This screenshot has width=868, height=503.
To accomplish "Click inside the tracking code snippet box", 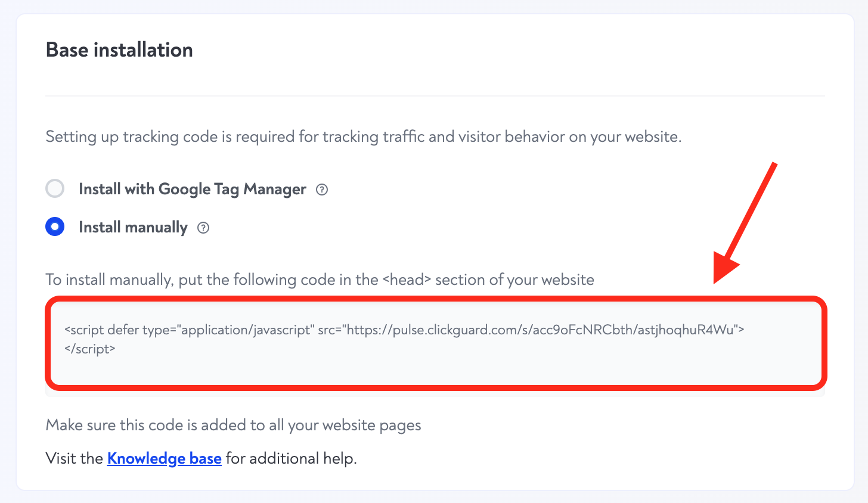I will click(436, 344).
